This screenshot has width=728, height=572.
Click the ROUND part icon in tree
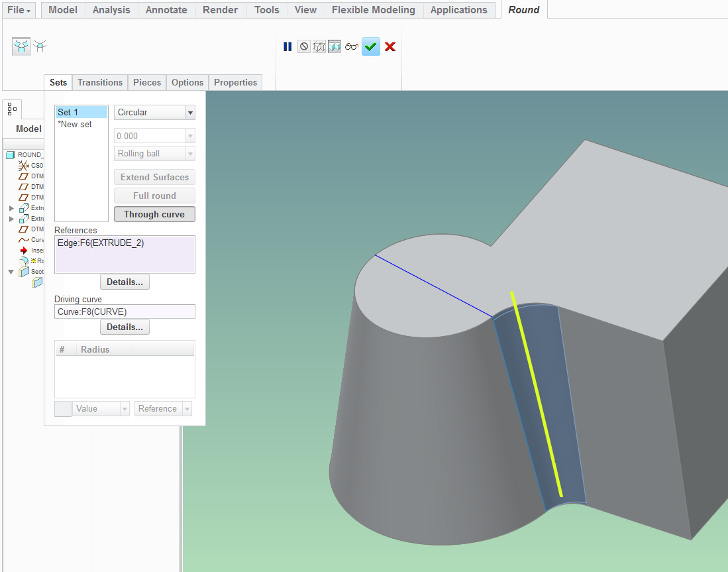(x=10, y=154)
